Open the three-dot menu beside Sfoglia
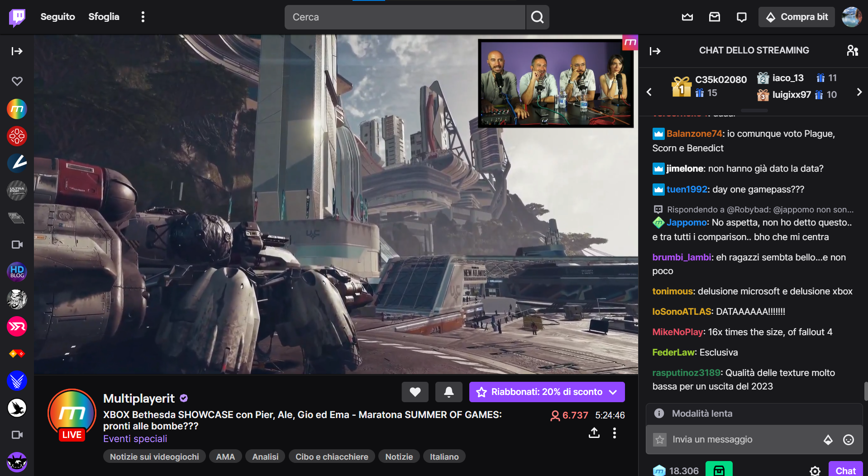 [143, 17]
